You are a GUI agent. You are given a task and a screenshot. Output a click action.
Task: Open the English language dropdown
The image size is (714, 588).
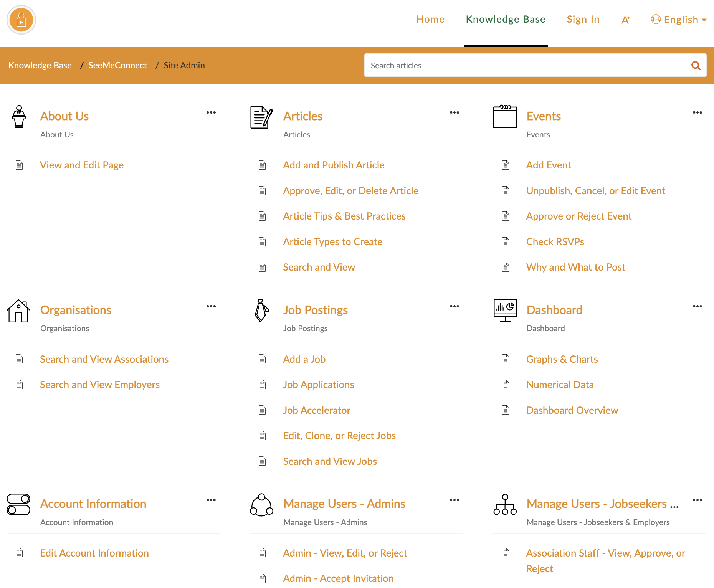[679, 20]
